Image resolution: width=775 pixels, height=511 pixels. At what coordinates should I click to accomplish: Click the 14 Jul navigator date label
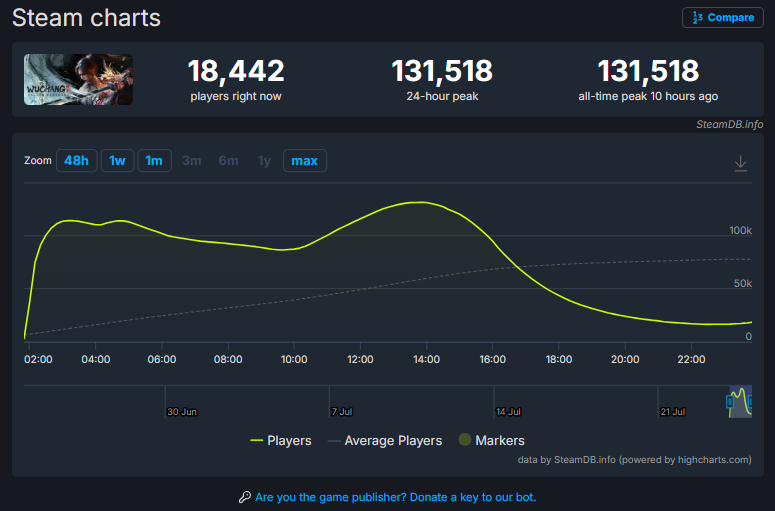tap(508, 412)
